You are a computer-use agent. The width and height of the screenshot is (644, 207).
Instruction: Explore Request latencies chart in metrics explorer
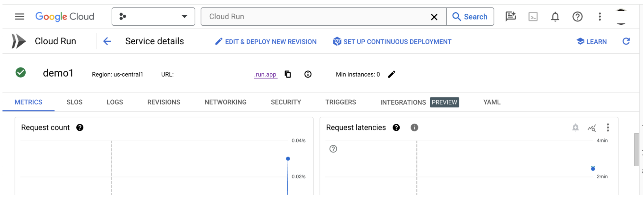click(591, 128)
